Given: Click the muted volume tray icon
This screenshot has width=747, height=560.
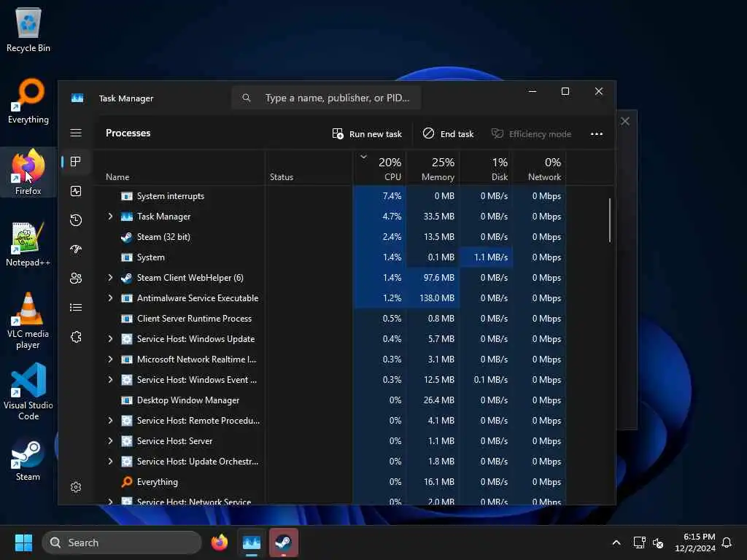Looking at the screenshot, I should [x=659, y=542].
